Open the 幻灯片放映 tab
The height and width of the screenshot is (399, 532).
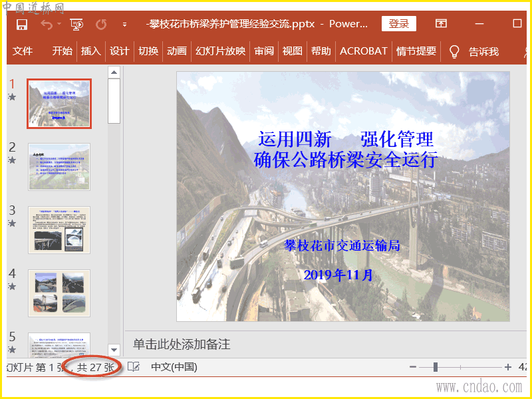[221, 51]
